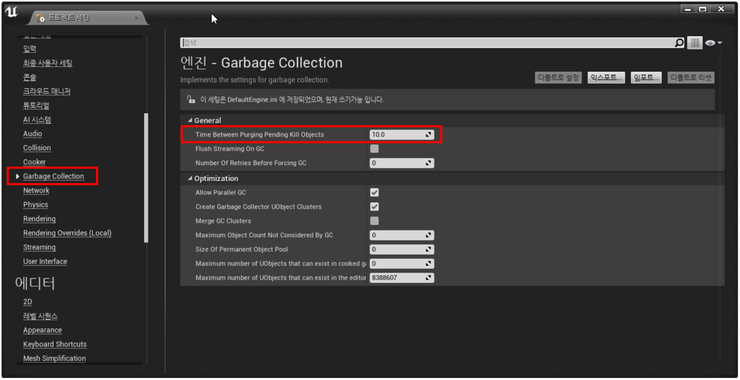The image size is (740, 380).
Task: Select Garbage Collection in the sidebar
Action: click(x=53, y=176)
